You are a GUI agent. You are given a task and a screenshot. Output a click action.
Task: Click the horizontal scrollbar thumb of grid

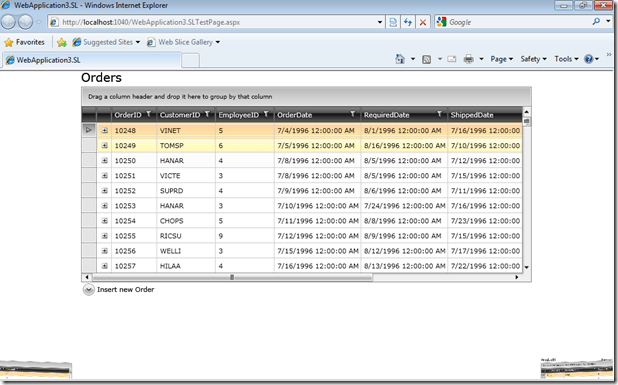click(x=232, y=277)
